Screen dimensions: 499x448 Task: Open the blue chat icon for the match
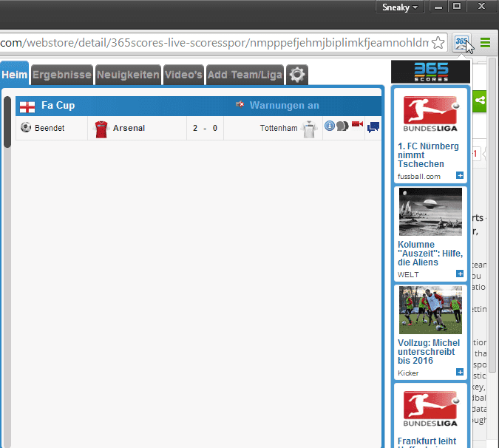tap(373, 127)
